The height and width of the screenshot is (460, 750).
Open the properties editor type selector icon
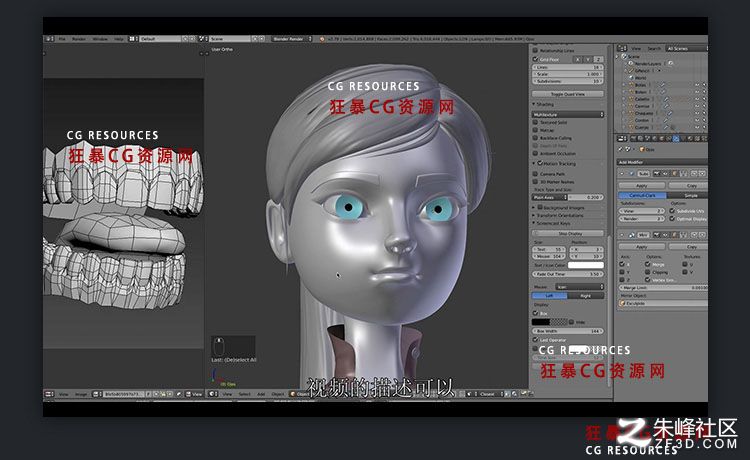622,138
